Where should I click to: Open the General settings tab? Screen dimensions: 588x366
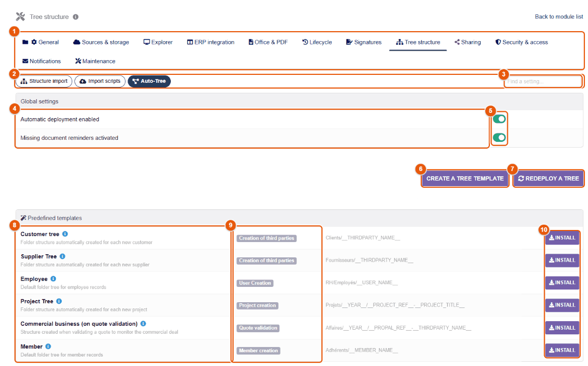click(x=41, y=42)
